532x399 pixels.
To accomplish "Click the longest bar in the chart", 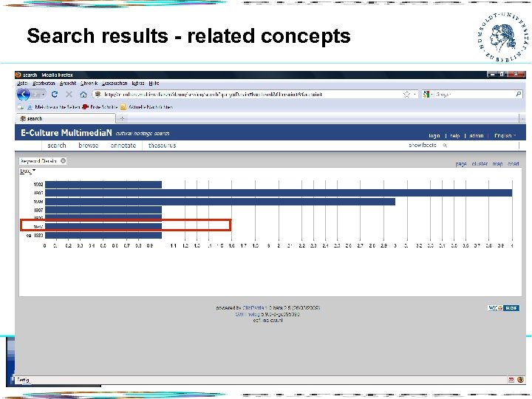I will pos(279,193).
